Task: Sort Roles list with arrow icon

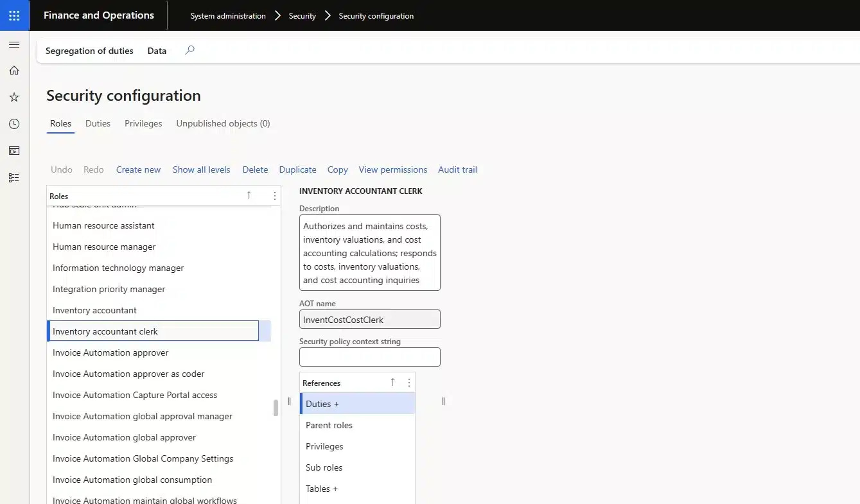Action: pyautogui.click(x=249, y=195)
